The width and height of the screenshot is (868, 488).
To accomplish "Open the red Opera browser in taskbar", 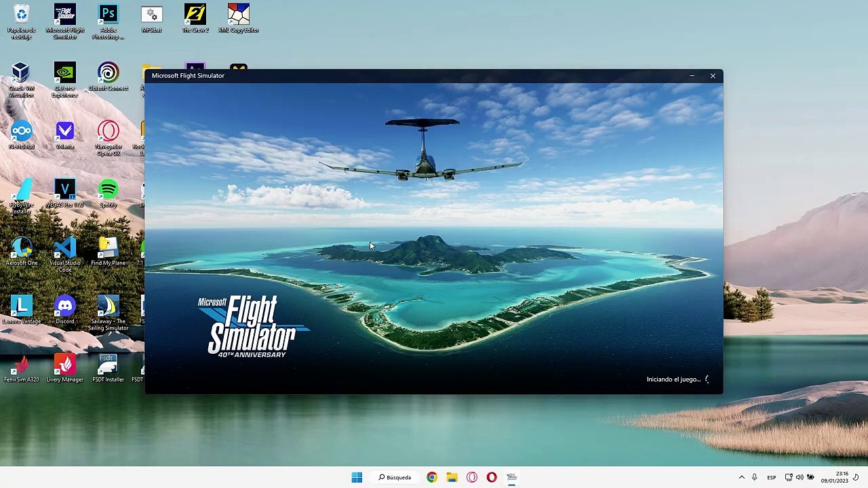I will [x=492, y=477].
